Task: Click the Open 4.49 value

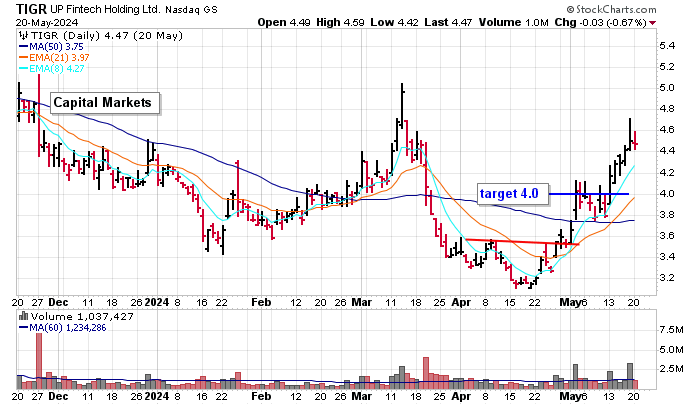Action: [x=284, y=22]
